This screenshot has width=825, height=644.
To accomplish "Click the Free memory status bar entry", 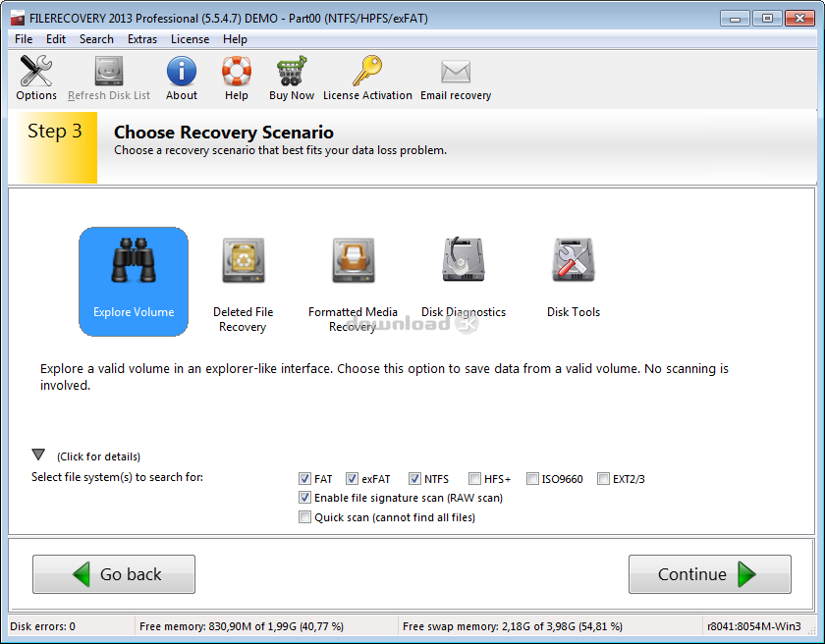I will [242, 626].
